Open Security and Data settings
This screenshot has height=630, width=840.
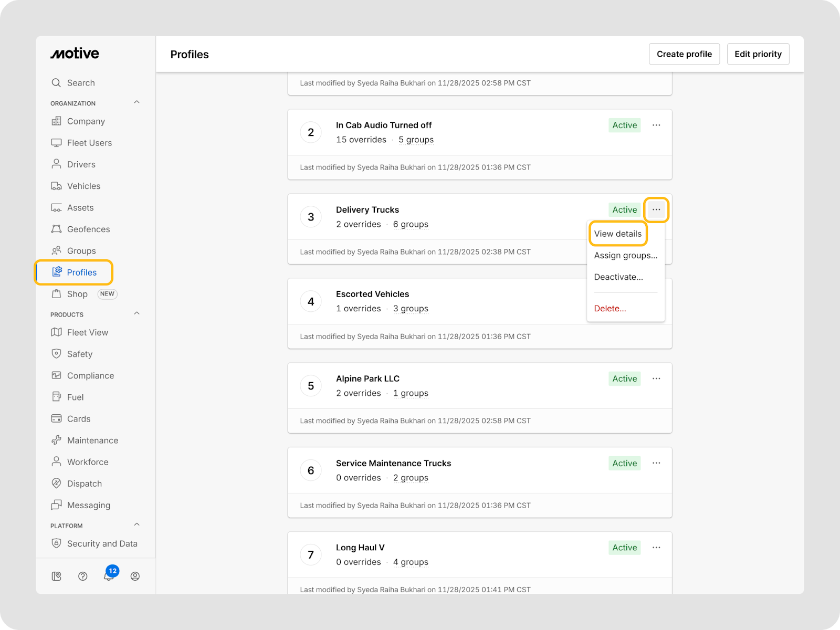pos(102,544)
